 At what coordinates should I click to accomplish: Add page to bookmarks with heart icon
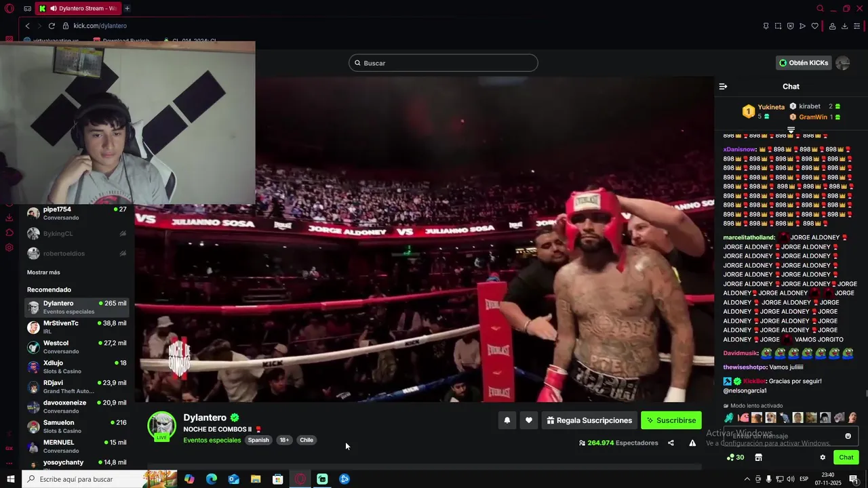pos(814,26)
